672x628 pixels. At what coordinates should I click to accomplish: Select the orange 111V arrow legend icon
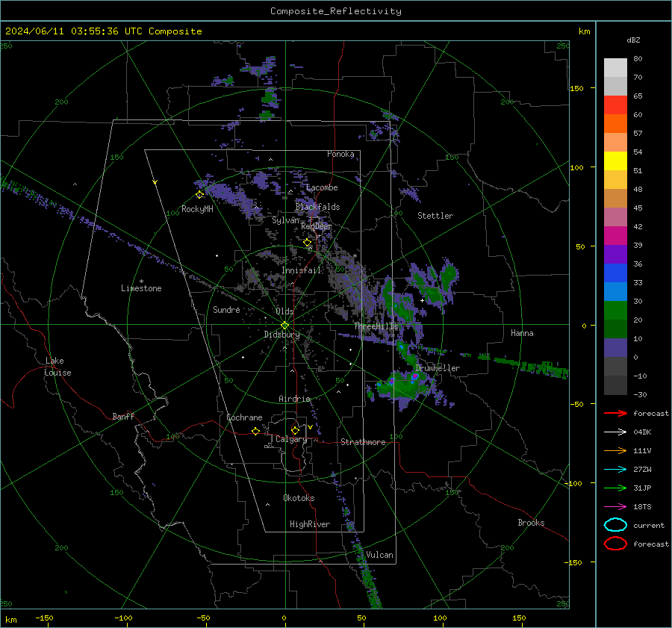[x=615, y=450]
